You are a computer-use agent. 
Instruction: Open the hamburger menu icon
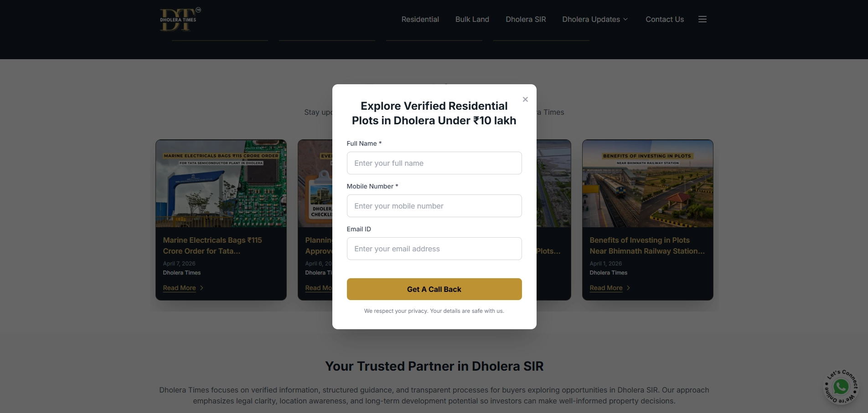pos(703,19)
